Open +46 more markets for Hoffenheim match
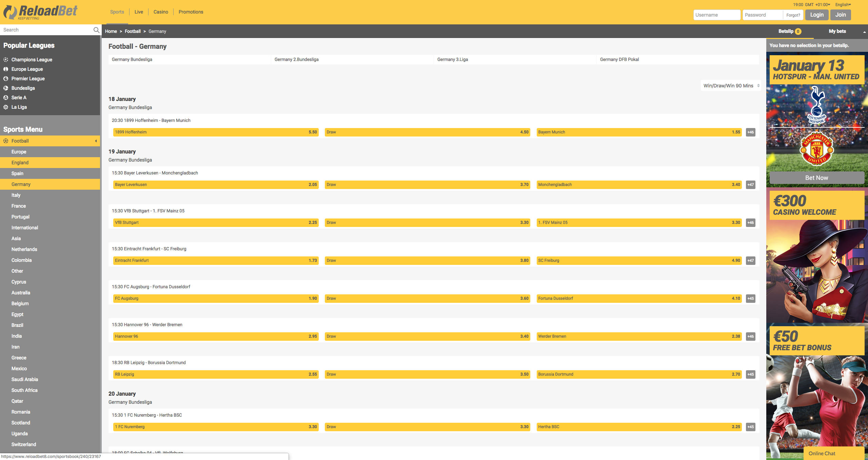Viewport: 868px width, 460px height. tap(751, 132)
